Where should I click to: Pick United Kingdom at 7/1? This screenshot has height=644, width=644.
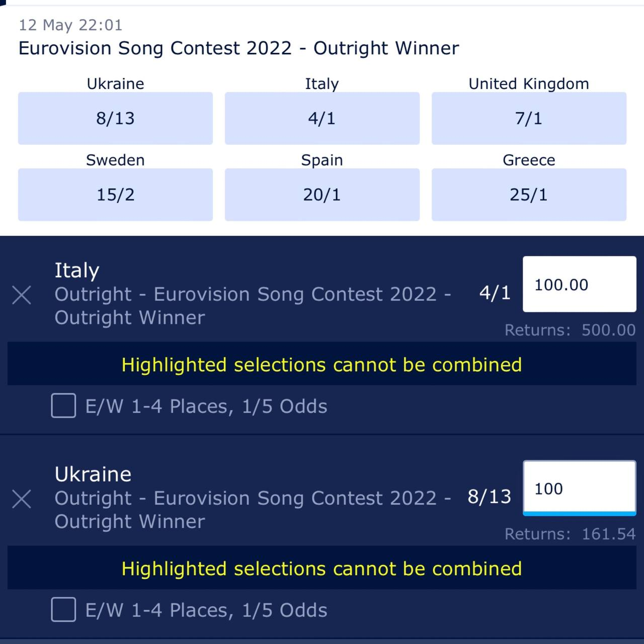click(x=529, y=118)
